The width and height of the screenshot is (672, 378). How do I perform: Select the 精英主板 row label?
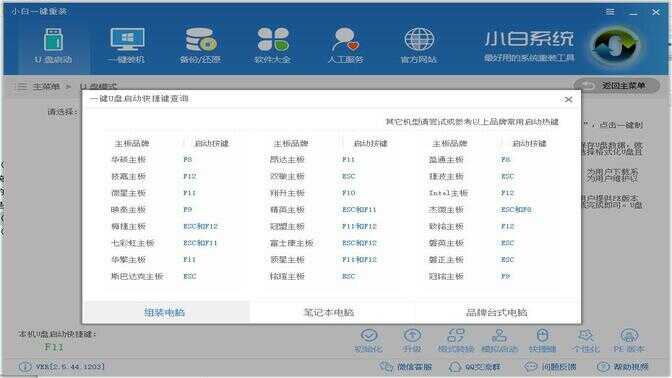click(x=287, y=210)
